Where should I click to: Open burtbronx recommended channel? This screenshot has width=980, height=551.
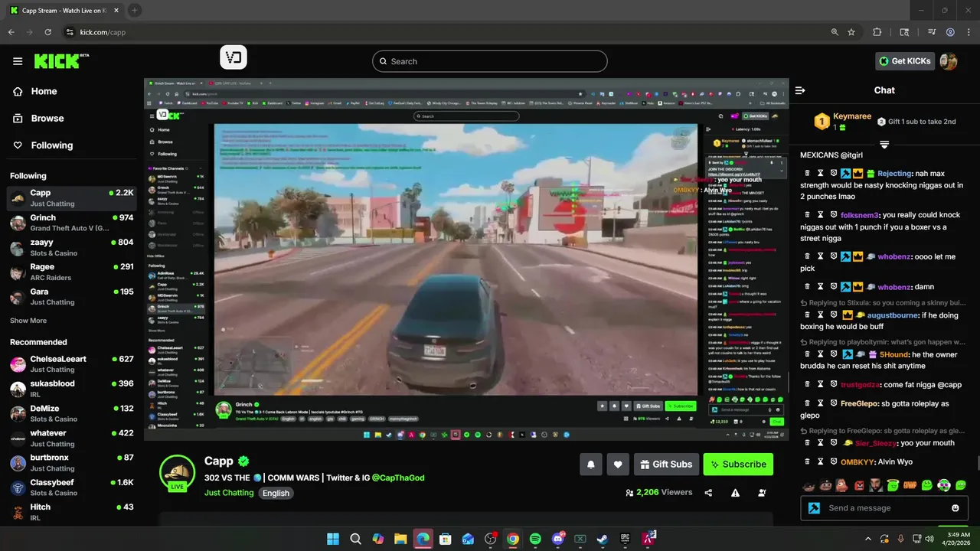click(x=72, y=462)
